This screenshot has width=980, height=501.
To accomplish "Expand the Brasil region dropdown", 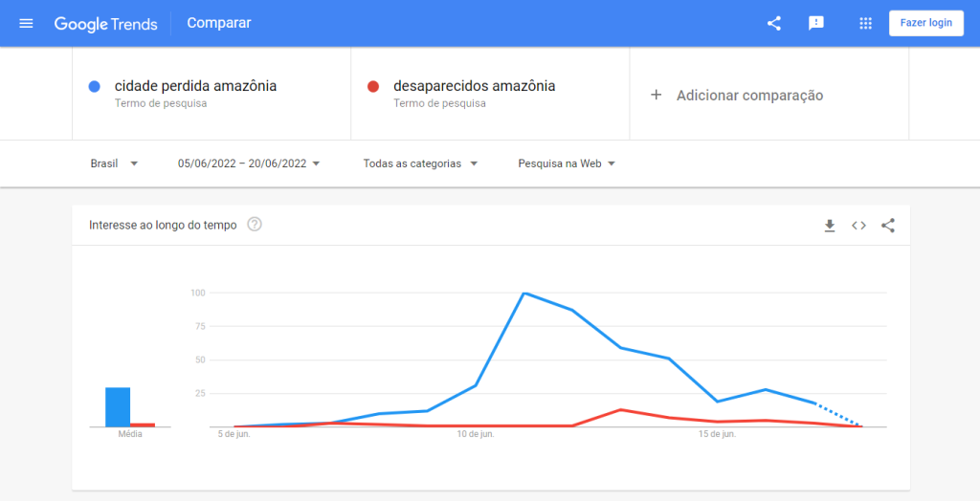I will 114,163.
